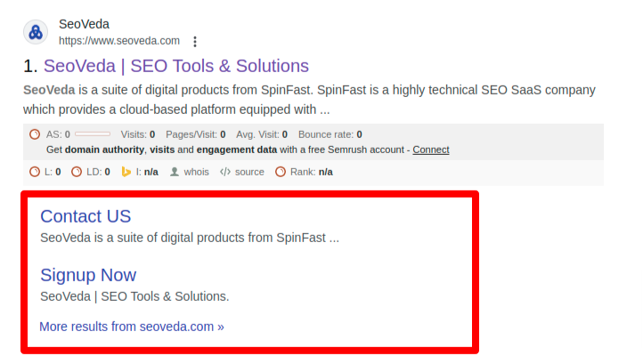This screenshot has height=364, width=643.
Task: Open the Signup Now sitelink
Action: coord(88,275)
